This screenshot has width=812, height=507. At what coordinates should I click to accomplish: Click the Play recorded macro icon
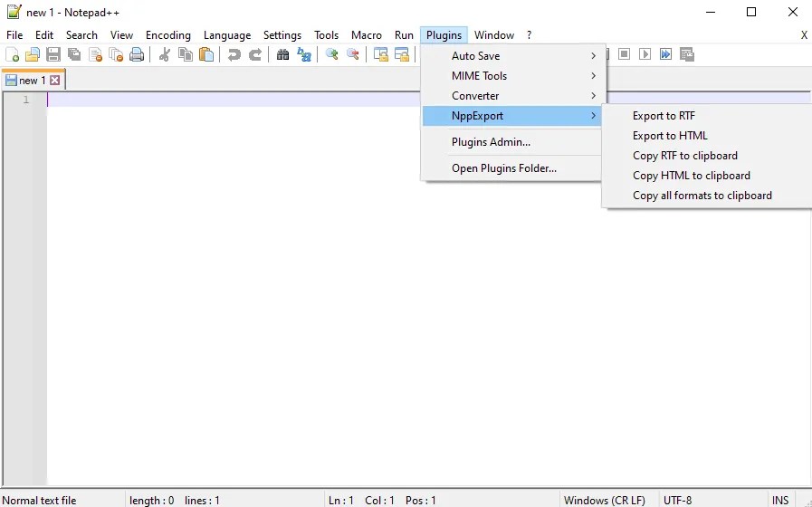[645, 53]
